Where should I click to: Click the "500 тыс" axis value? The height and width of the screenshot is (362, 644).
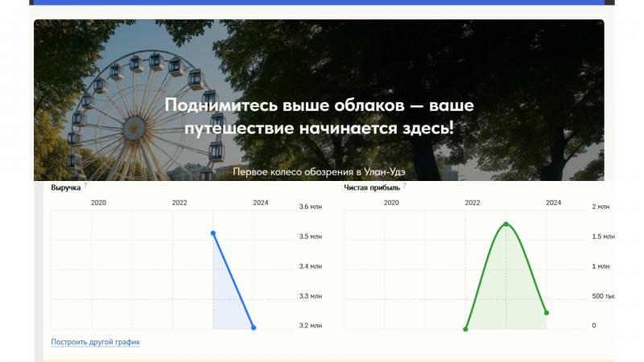coord(603,296)
